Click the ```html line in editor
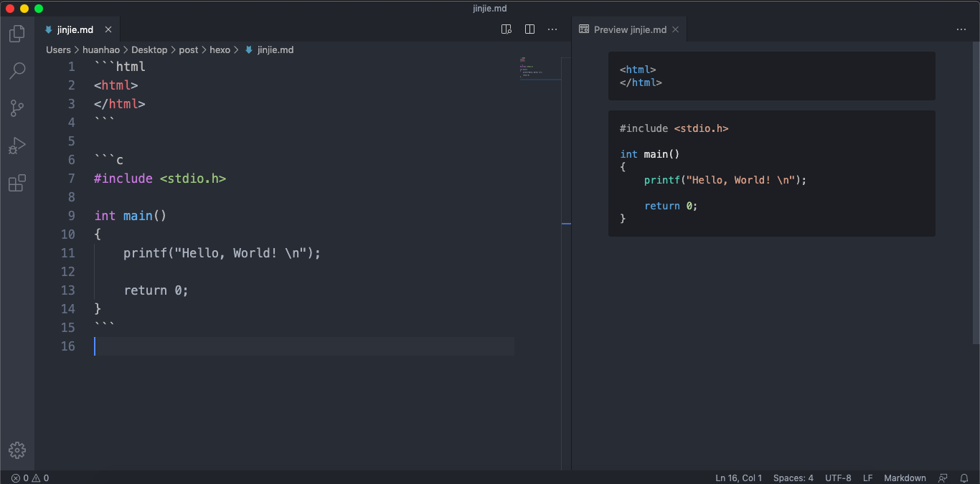The image size is (980, 484). 120,67
